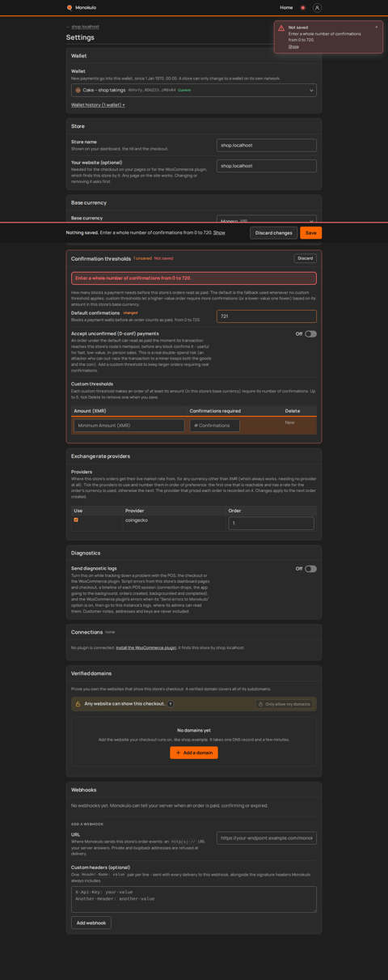Open the Base currency Monero dropdown
Viewport: 388px width, 980px height.
266,220
